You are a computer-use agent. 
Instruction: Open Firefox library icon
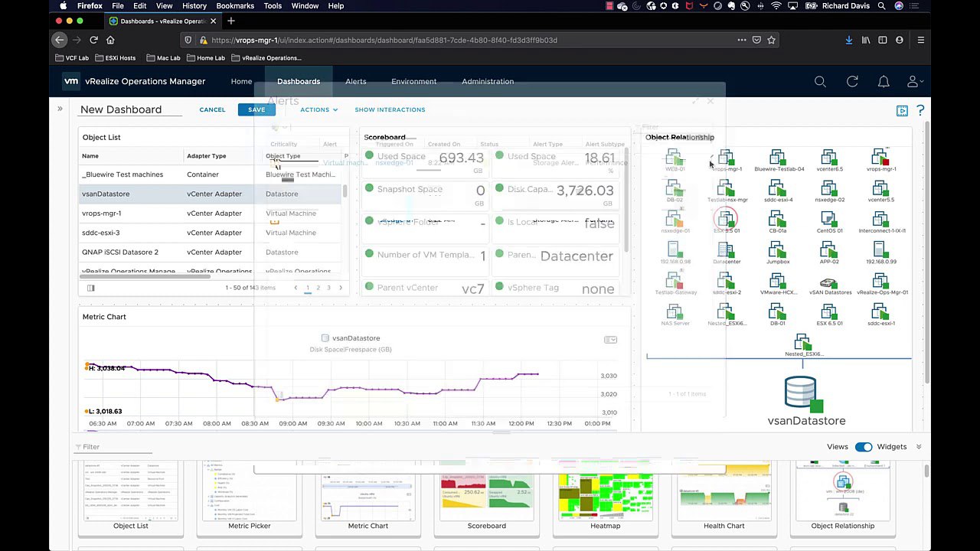(x=866, y=40)
